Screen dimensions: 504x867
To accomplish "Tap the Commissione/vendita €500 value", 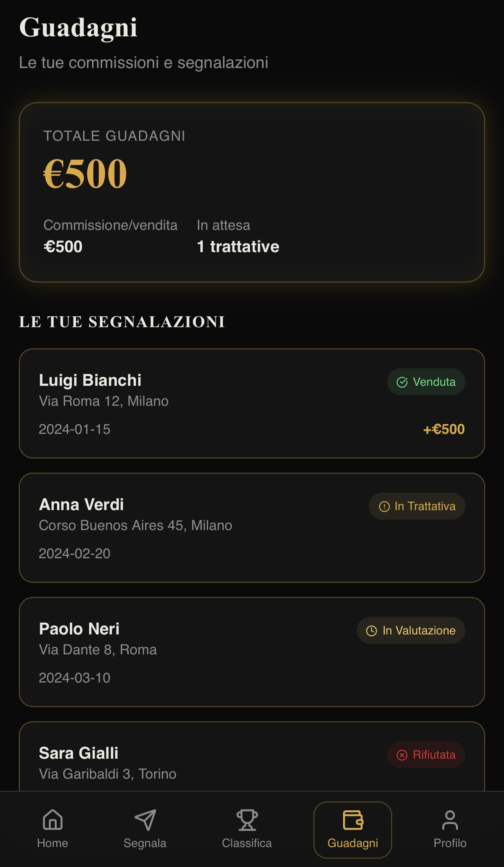I will [x=63, y=247].
